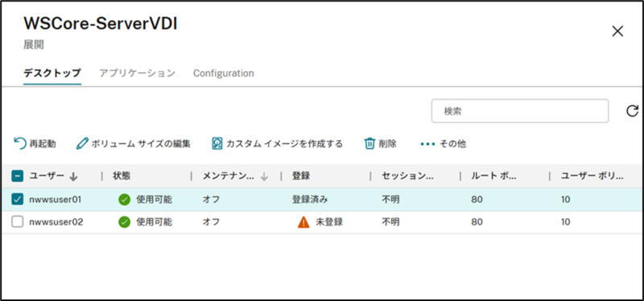Click root volume 80 for nwwsuser02
The height and width of the screenshot is (301, 644).
coord(477,222)
